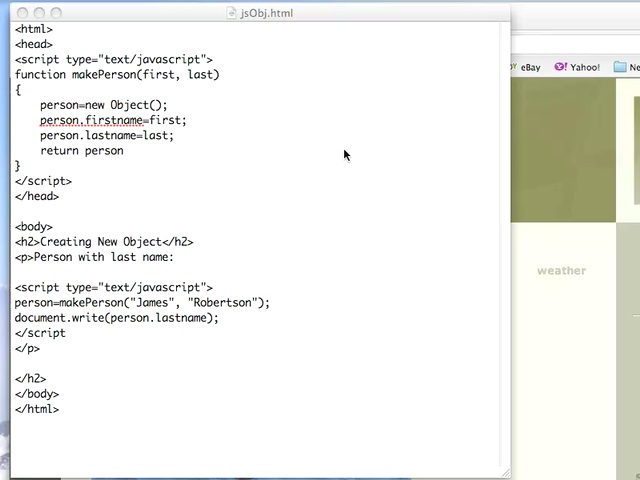640x480 pixels.
Task: Place cursor on 'function makePerson(first, last)' line
Action: [117, 75]
